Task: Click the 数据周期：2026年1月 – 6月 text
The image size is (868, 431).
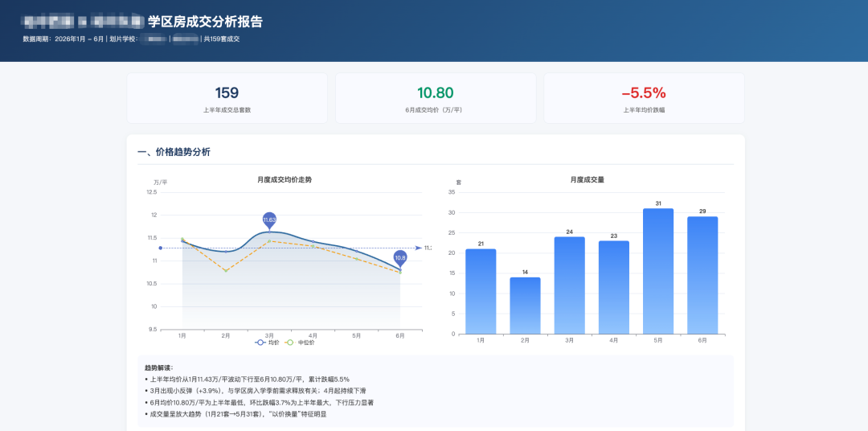Action: (63, 39)
